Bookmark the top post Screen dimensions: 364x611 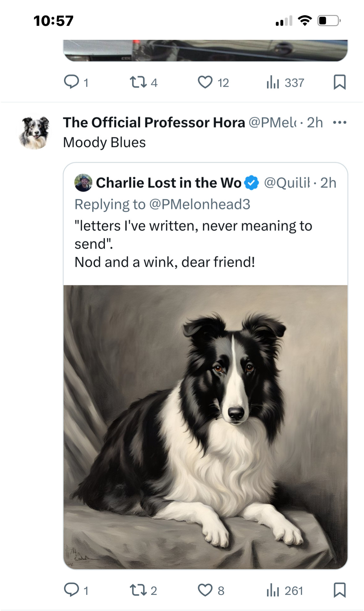339,82
